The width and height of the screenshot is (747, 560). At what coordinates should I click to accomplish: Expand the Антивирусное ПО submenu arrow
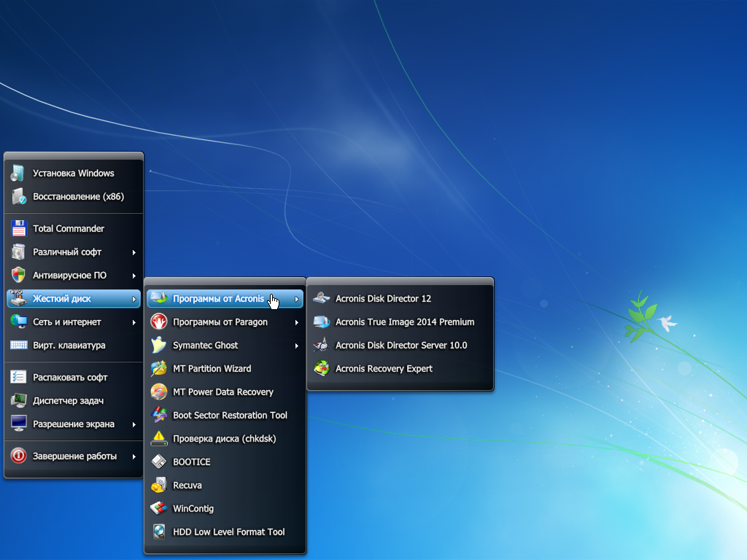134,276
